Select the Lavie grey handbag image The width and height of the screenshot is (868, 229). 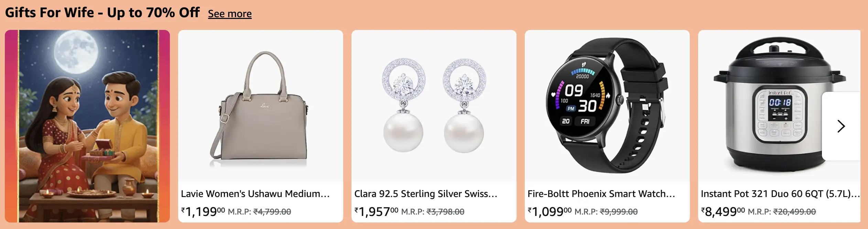pyautogui.click(x=261, y=106)
